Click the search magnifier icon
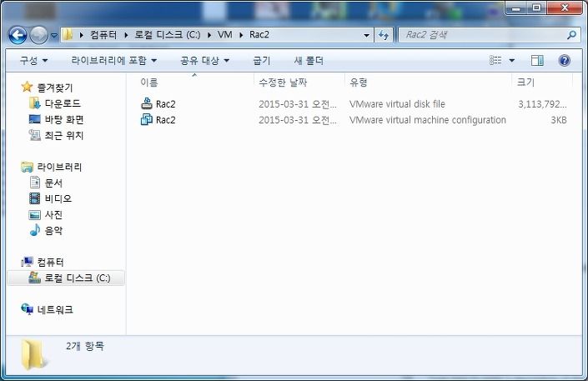The height and width of the screenshot is (381, 588). pos(571,35)
